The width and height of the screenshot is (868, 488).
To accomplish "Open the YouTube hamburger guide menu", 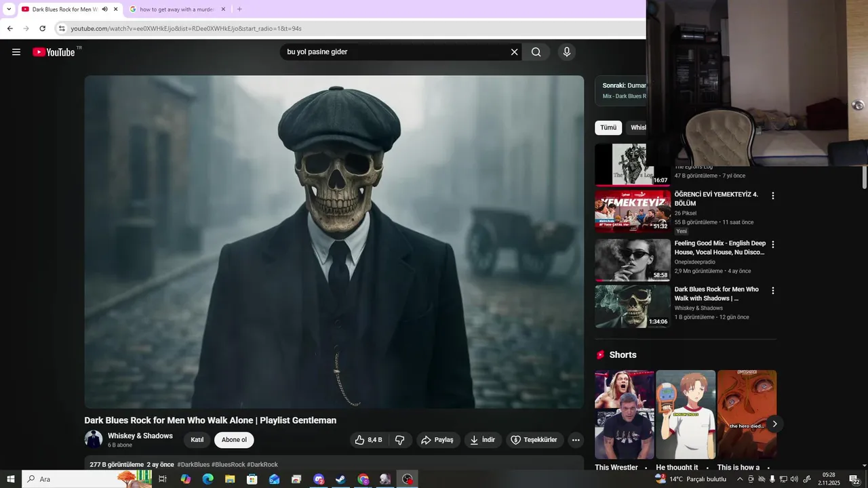I will [x=16, y=52].
